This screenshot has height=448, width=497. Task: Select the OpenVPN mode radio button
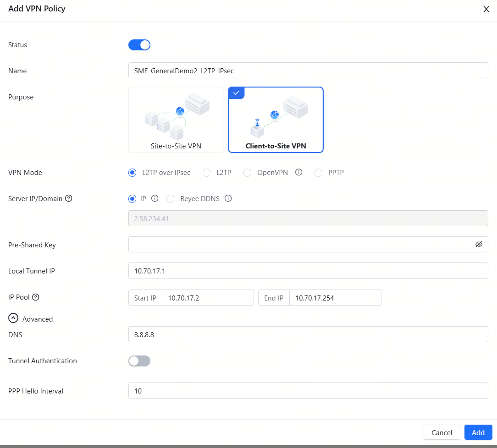[248, 173]
